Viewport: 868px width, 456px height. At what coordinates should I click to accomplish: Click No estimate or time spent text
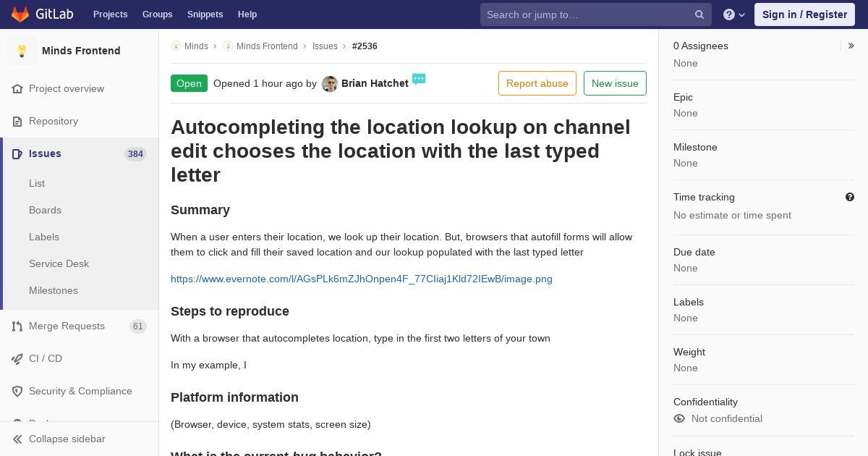(x=732, y=215)
